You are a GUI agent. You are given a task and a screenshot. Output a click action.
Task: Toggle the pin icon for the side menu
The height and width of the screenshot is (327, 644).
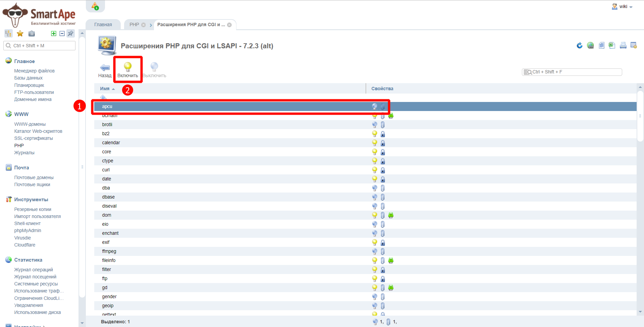pyautogui.click(x=70, y=34)
